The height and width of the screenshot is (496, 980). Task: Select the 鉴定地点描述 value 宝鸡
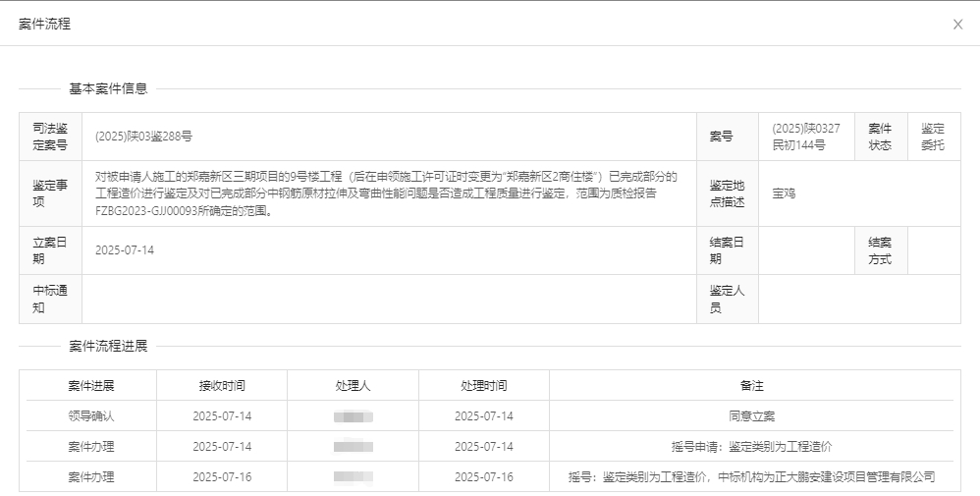(784, 193)
